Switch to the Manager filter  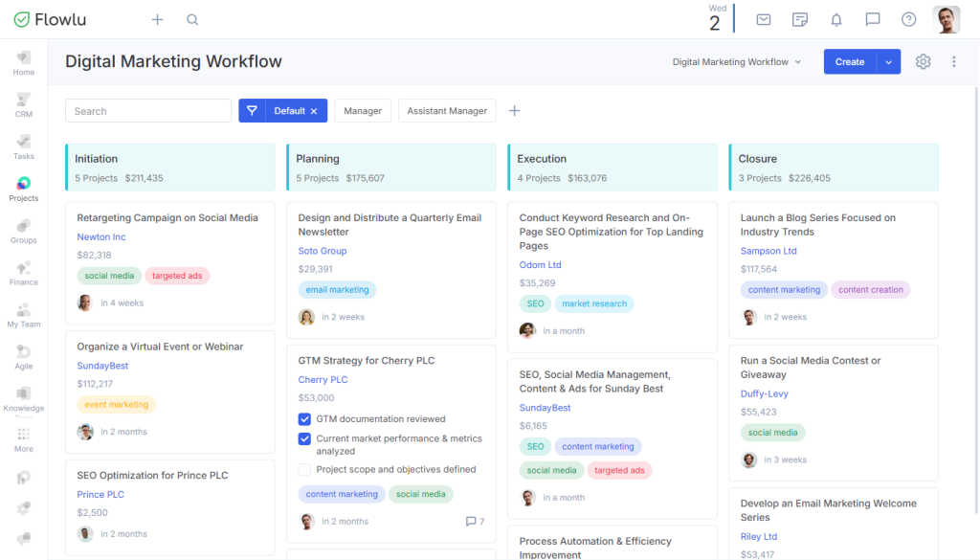[x=363, y=111]
